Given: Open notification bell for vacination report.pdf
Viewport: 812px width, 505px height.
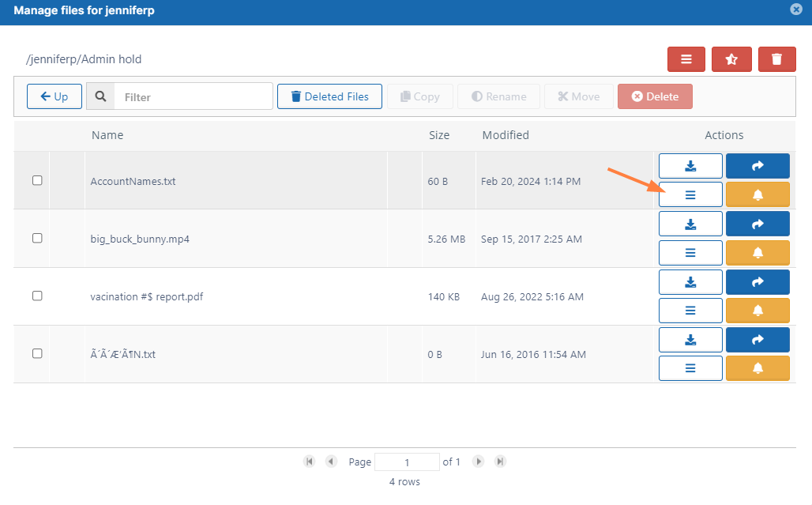Looking at the screenshot, I should coord(757,311).
